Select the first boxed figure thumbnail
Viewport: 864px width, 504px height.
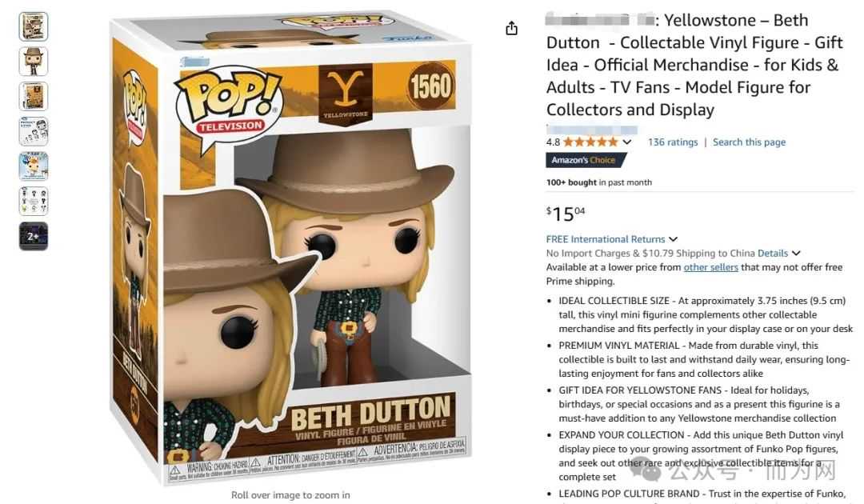[x=34, y=26]
